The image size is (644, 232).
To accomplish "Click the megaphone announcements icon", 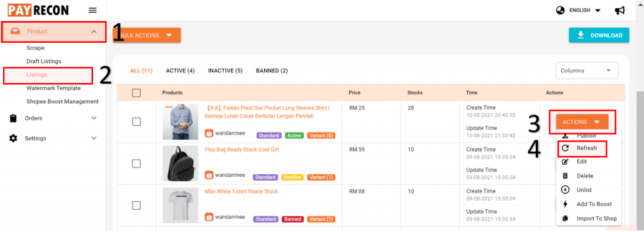I will pyautogui.click(x=619, y=10).
